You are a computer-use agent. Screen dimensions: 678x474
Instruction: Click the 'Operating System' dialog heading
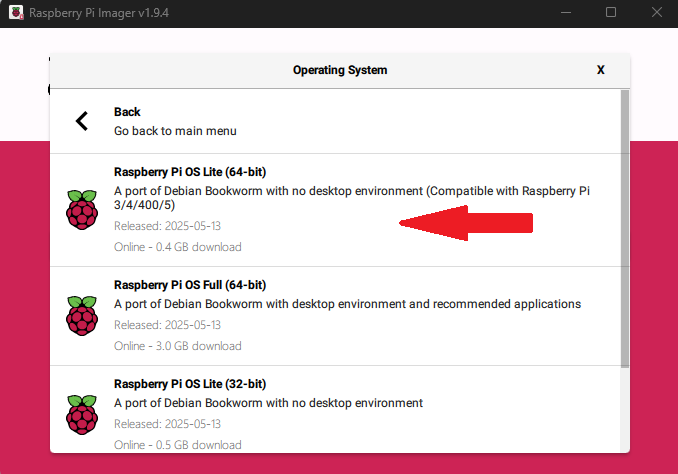[340, 70]
